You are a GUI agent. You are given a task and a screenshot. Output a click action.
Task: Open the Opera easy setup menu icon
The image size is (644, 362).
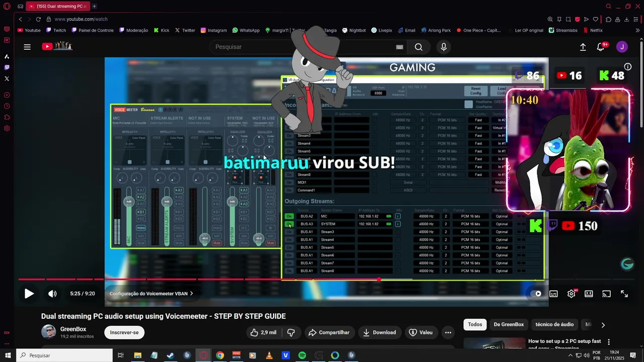[x=636, y=19]
